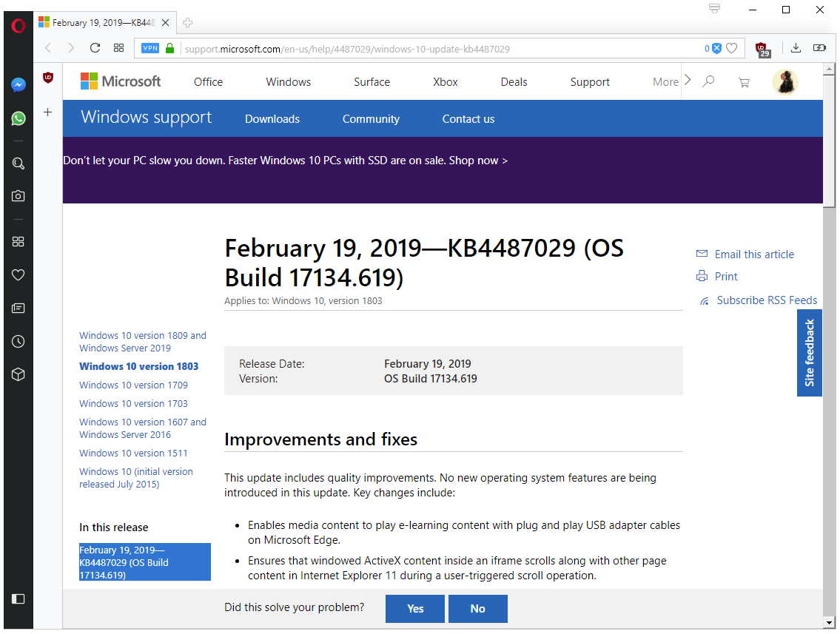
Task: Open Speed Dial from sidebar grid icon
Action: [x=19, y=241]
